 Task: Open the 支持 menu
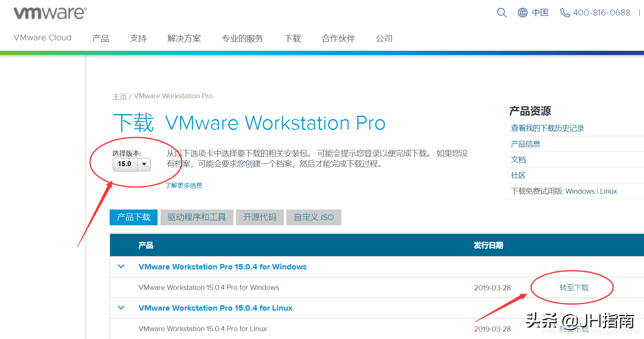click(x=138, y=38)
